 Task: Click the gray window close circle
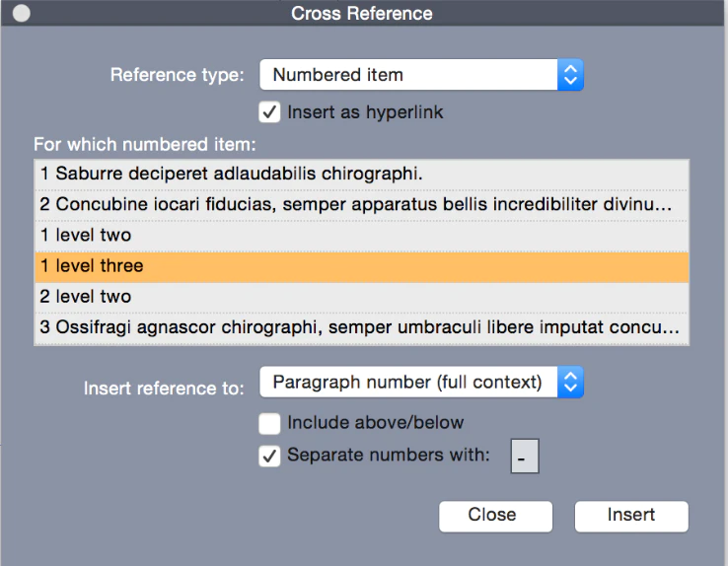(x=22, y=13)
